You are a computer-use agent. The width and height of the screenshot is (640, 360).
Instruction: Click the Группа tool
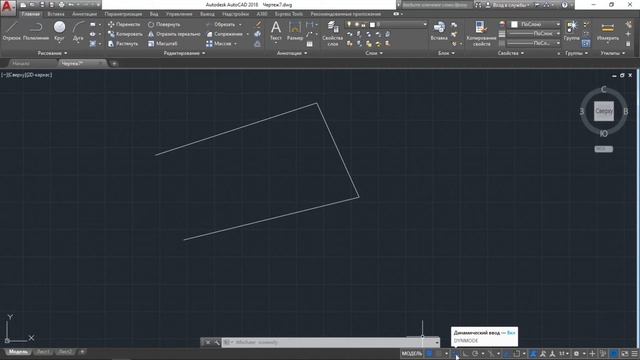coord(571,31)
